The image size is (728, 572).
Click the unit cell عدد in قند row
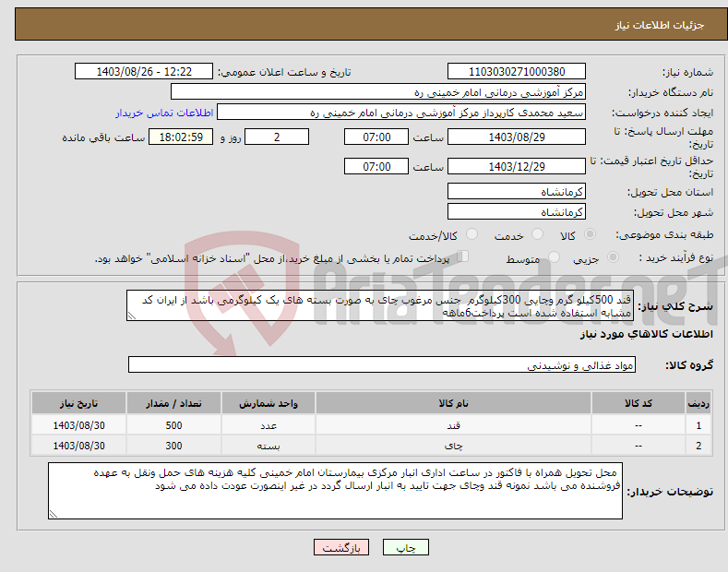[269, 425]
